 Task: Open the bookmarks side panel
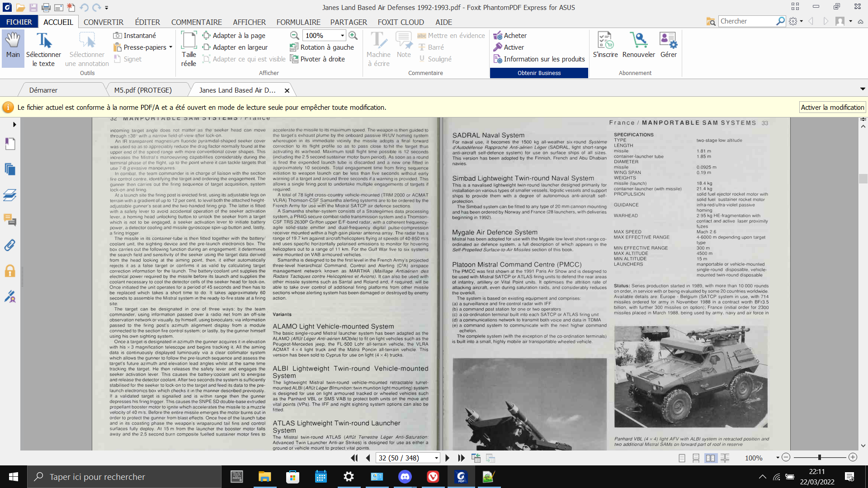click(x=10, y=144)
